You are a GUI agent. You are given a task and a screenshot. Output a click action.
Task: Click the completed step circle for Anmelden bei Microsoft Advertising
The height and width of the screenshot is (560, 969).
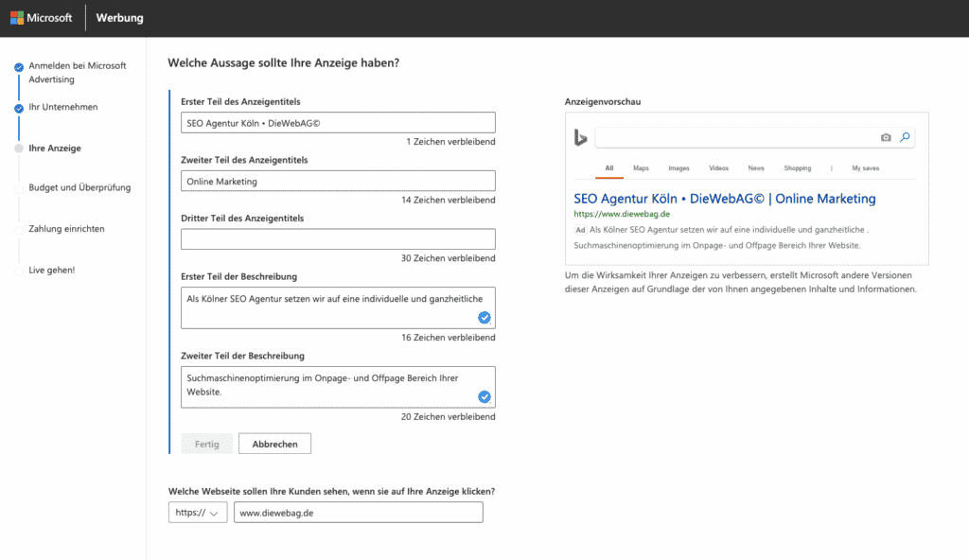click(x=19, y=67)
